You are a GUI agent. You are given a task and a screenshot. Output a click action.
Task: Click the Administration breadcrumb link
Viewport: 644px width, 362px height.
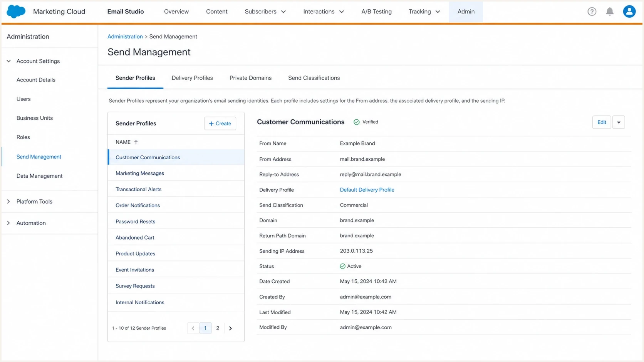125,37
